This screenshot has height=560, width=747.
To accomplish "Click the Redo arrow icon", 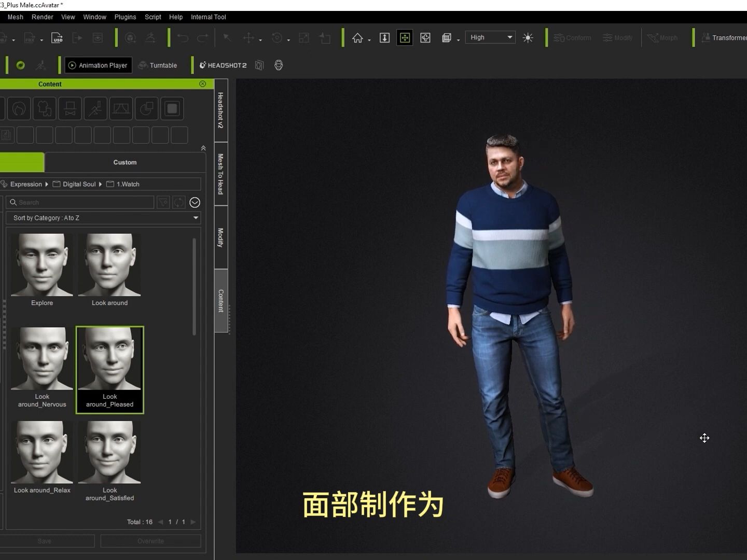I will [x=203, y=38].
